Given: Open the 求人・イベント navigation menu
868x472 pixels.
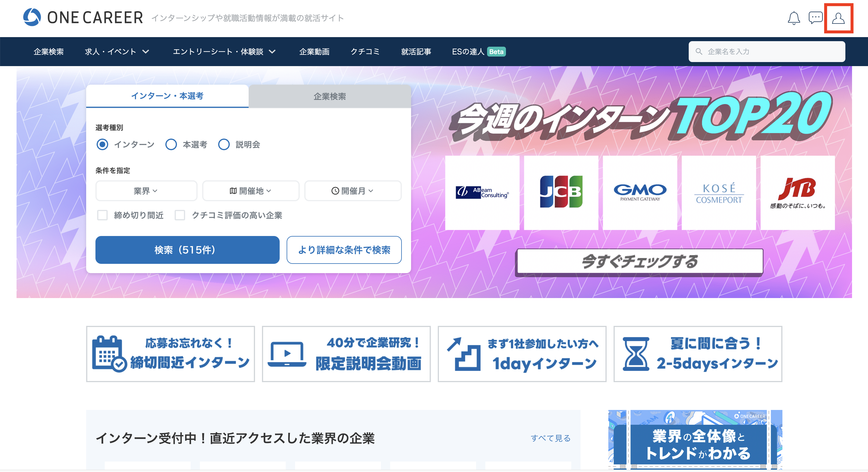Looking at the screenshot, I should click(x=117, y=52).
